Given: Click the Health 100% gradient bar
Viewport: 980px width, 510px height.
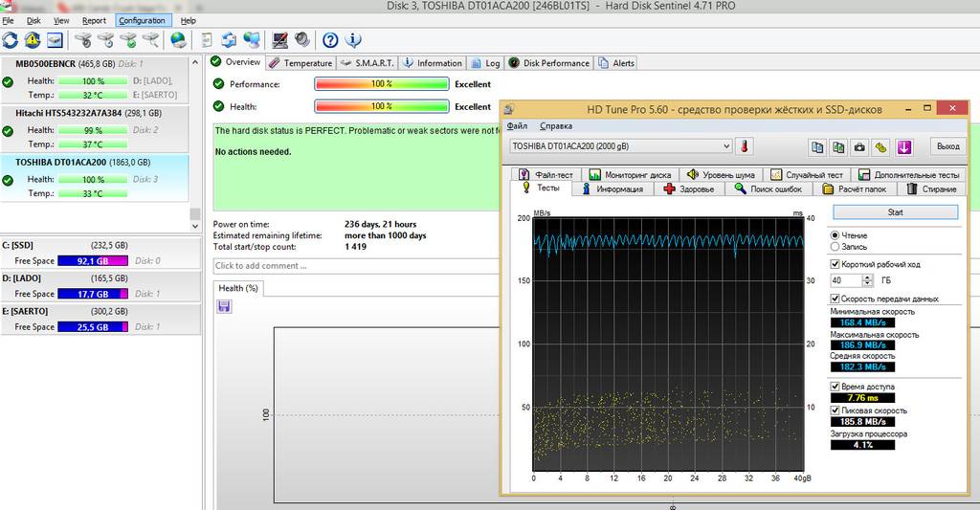Looking at the screenshot, I should [x=381, y=106].
